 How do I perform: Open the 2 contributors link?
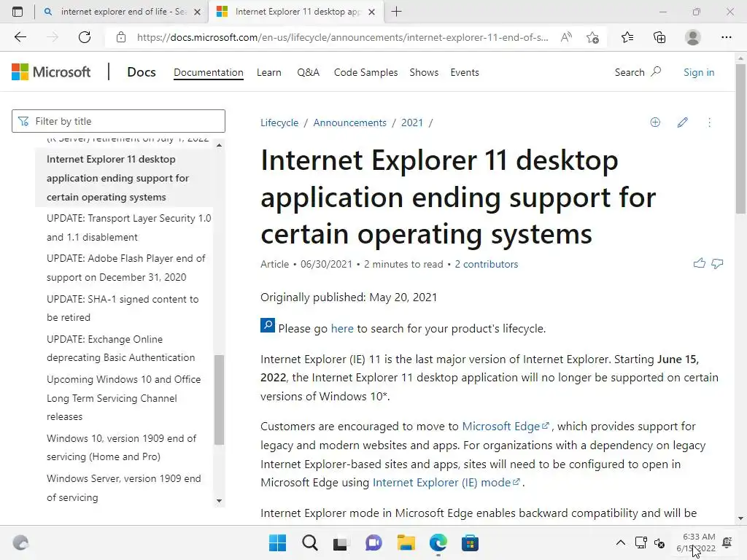click(486, 264)
